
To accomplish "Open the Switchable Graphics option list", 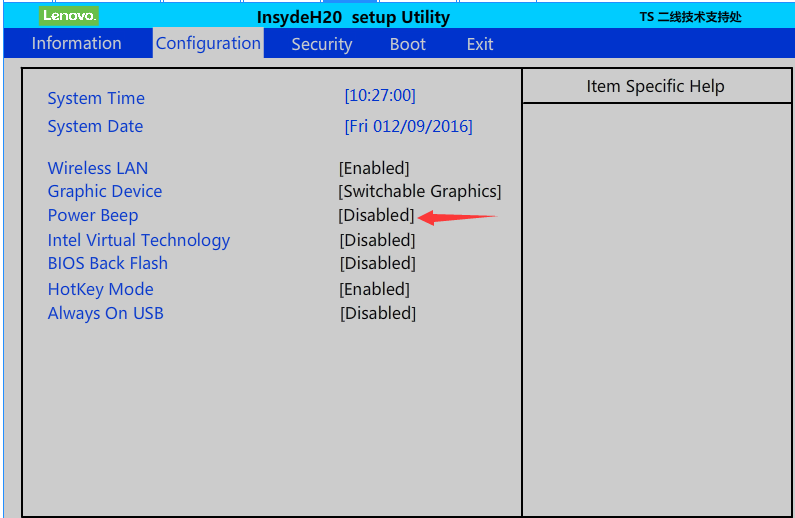I will (420, 191).
